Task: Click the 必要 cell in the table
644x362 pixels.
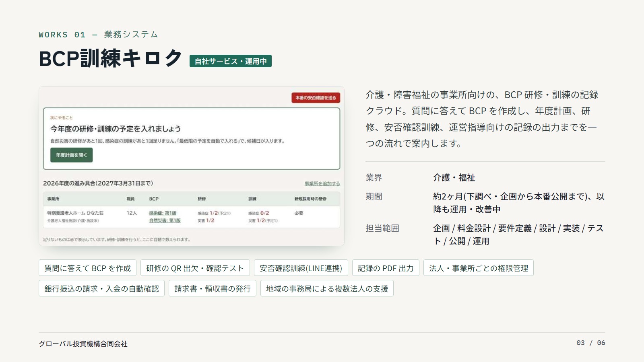Action: tap(299, 213)
